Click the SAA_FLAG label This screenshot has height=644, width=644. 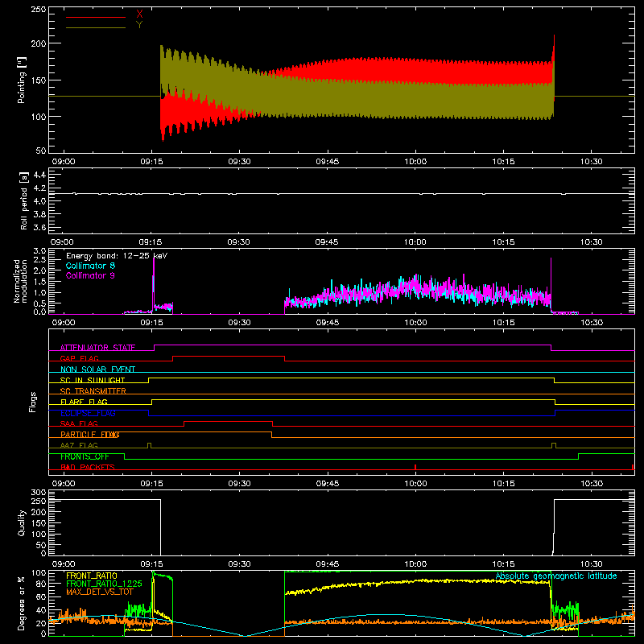point(79,423)
